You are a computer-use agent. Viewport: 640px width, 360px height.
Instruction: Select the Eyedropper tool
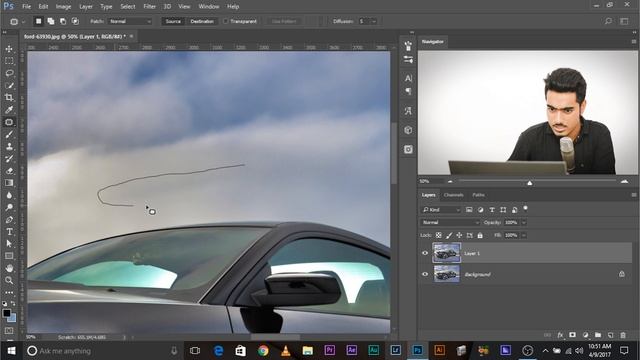pos(9,110)
